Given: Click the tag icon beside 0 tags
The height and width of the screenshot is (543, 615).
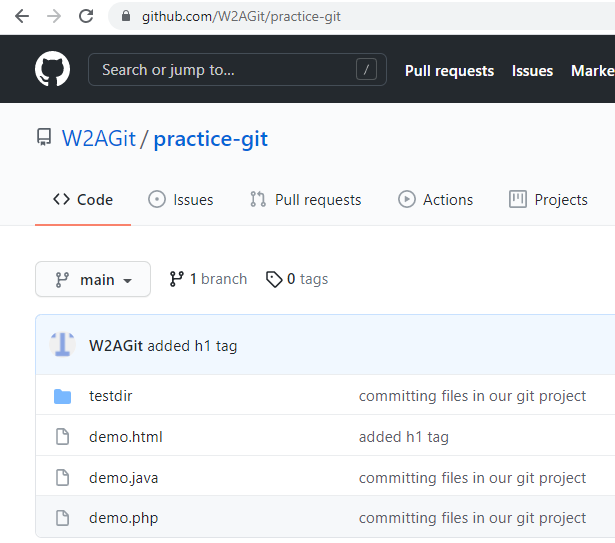Looking at the screenshot, I should point(274,279).
